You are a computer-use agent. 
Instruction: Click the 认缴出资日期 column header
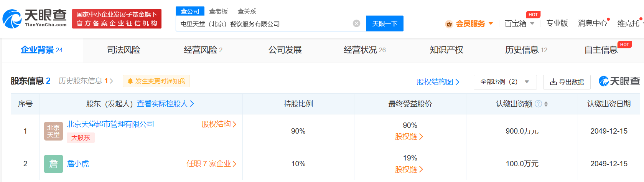609,104
